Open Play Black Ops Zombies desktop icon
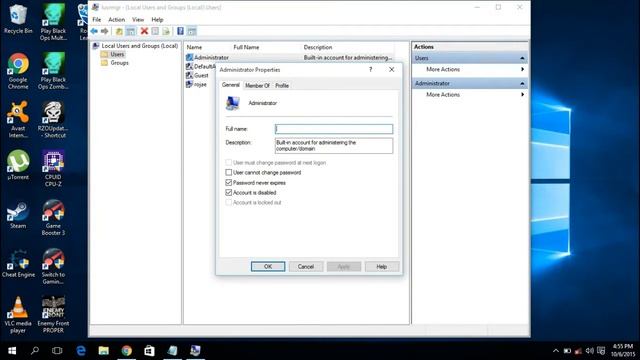The image size is (640, 360). click(53, 71)
